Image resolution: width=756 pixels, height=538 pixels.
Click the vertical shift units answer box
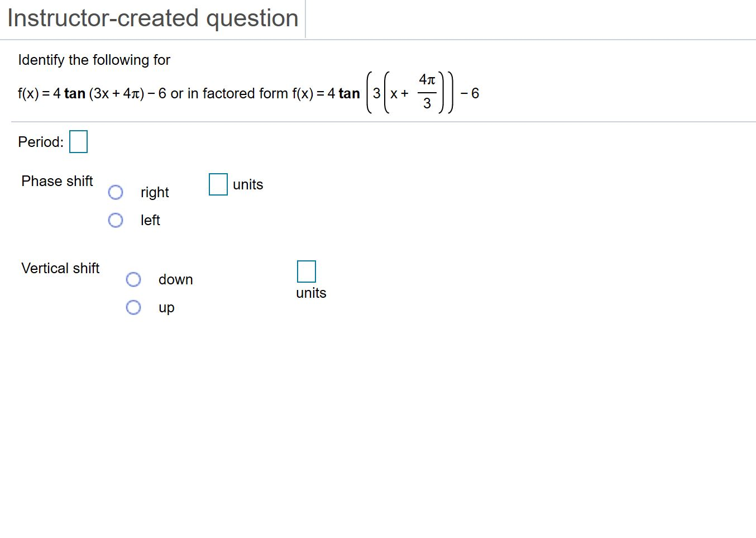point(306,272)
